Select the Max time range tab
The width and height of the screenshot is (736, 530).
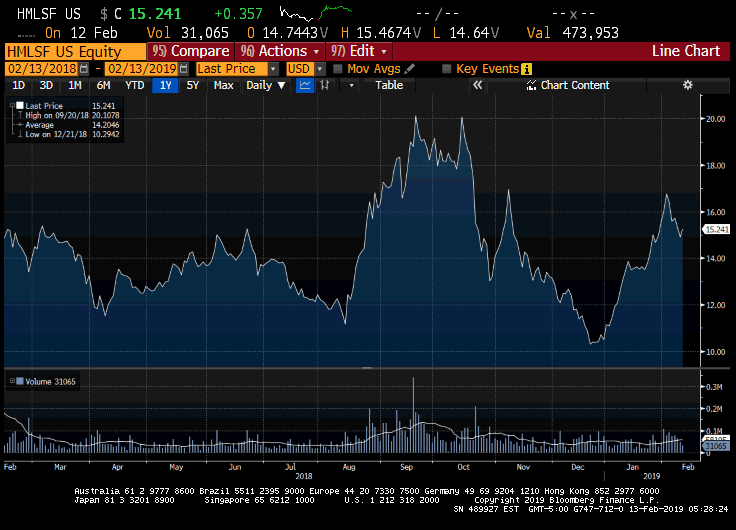[x=223, y=85]
